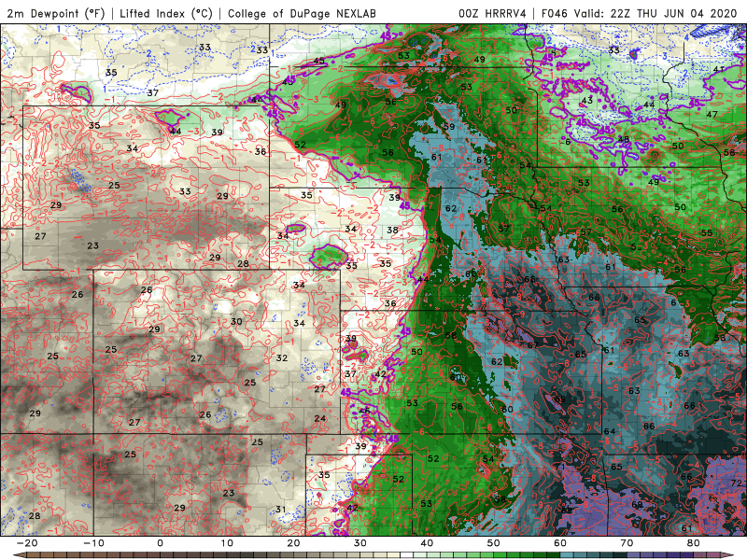Click the '60' label on the color scale
The height and width of the screenshot is (560, 747).
coord(560,543)
